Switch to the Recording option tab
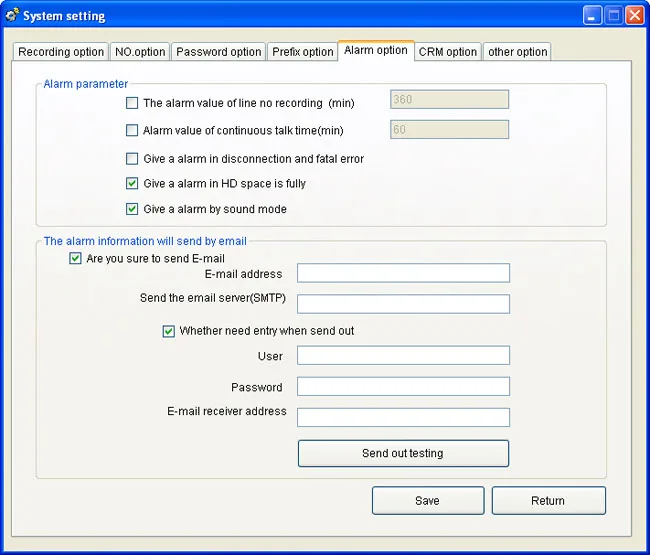The image size is (650, 555). (x=61, y=52)
